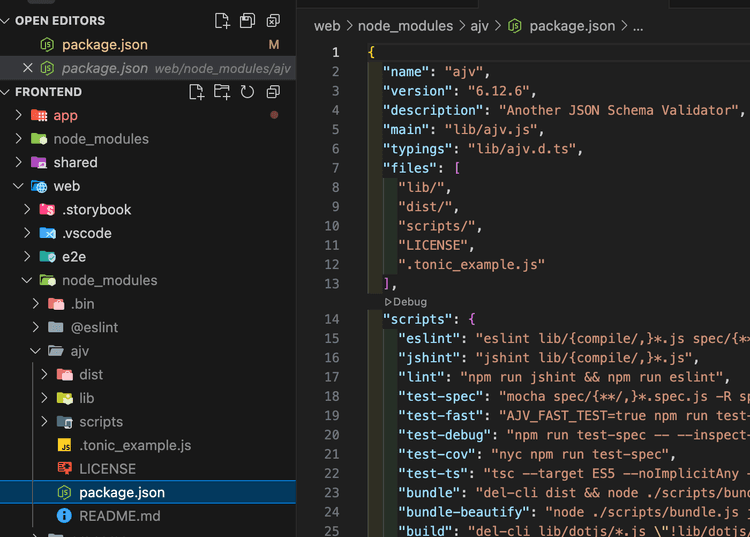This screenshot has height=537, width=750.
Task: Click the app folder icon
Action: tap(39, 115)
